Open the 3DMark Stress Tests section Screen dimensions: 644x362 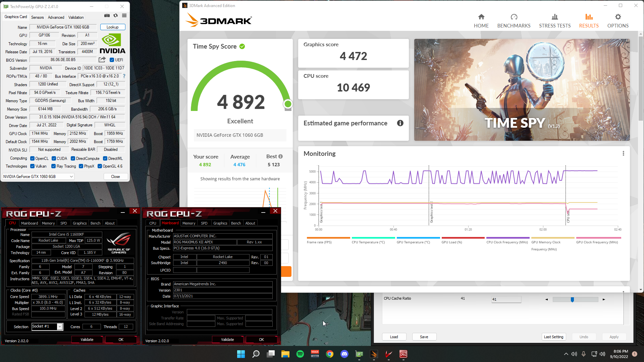tap(554, 21)
